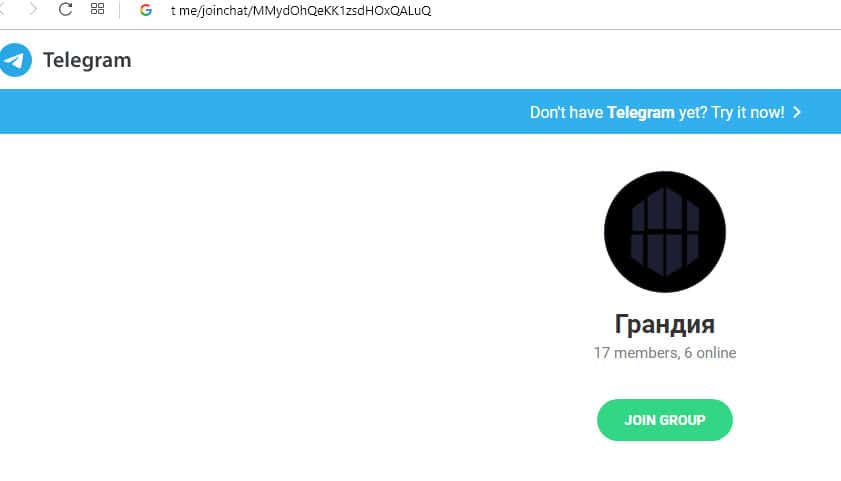The image size is (841, 481).
Task: Go forward with the browser forward arrow
Action: (33, 9)
